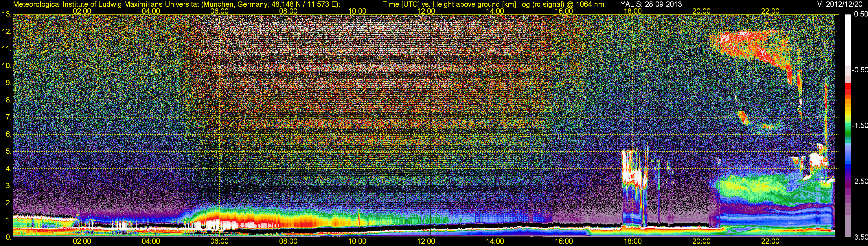Select the 10:00 label on the top time axis
This screenshot has height=246, width=868.
[357, 11]
